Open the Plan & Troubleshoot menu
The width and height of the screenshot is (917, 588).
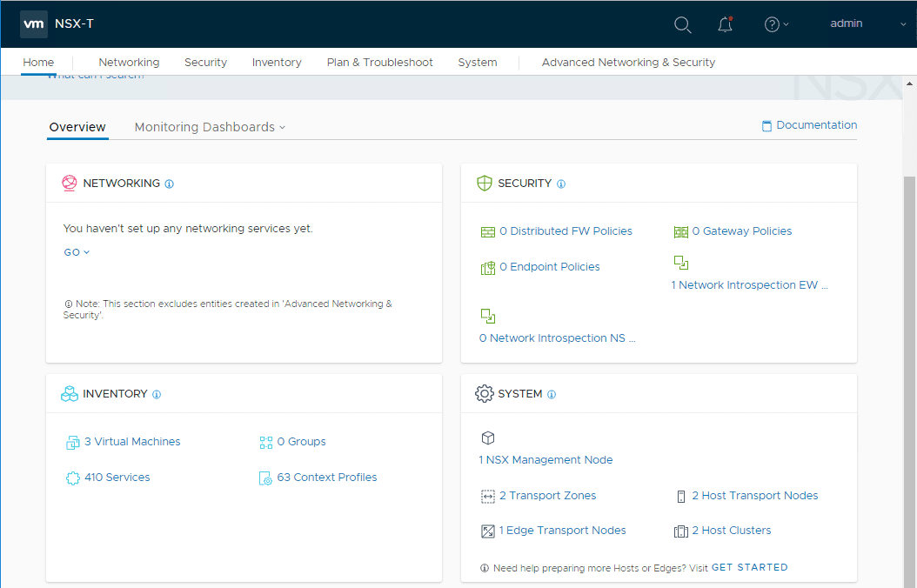(379, 63)
